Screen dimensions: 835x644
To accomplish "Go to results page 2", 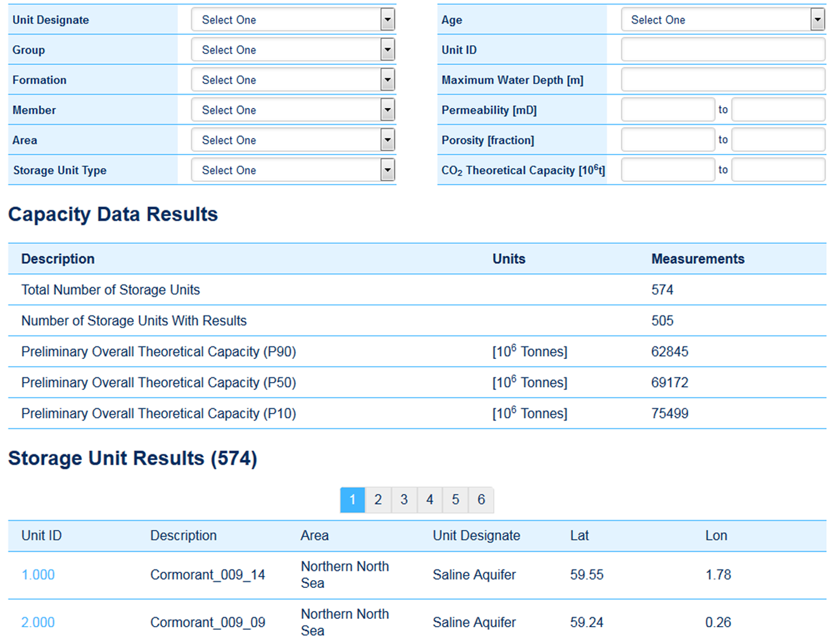I will (378, 500).
